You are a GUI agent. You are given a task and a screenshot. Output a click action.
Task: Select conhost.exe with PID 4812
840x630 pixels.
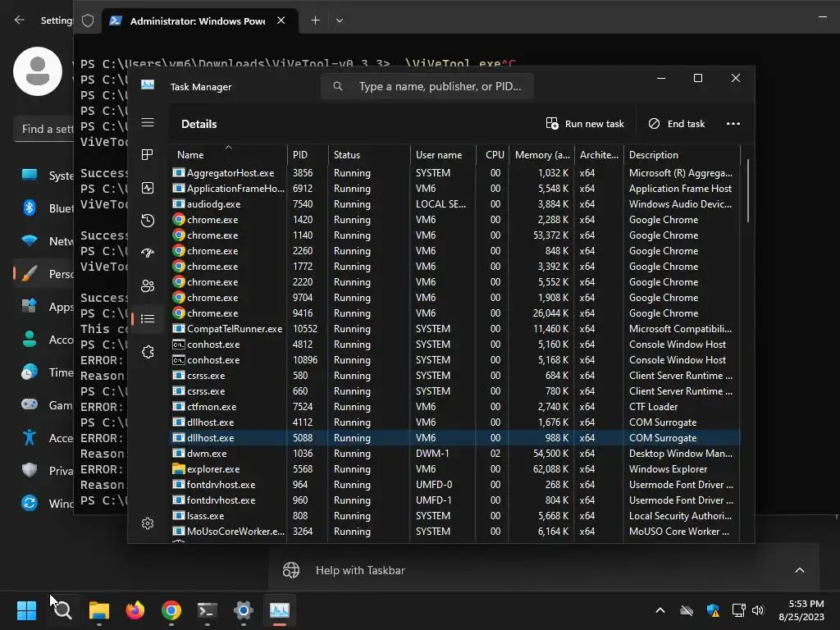(x=454, y=344)
